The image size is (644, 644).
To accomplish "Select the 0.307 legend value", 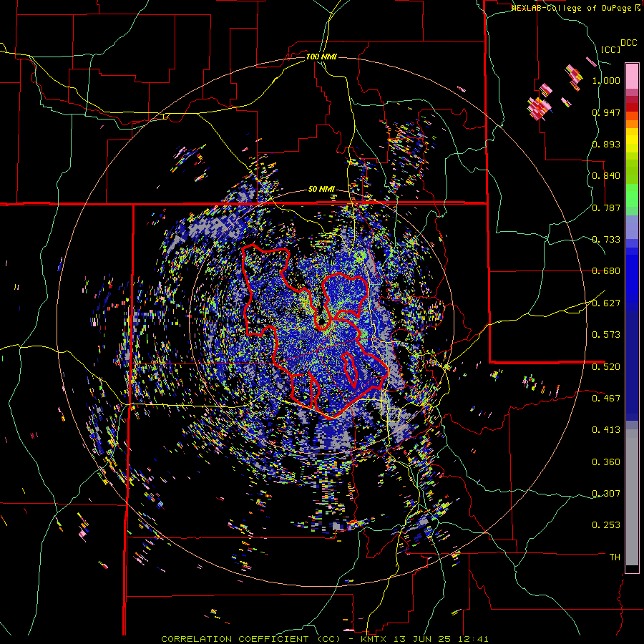I will pos(606,494).
